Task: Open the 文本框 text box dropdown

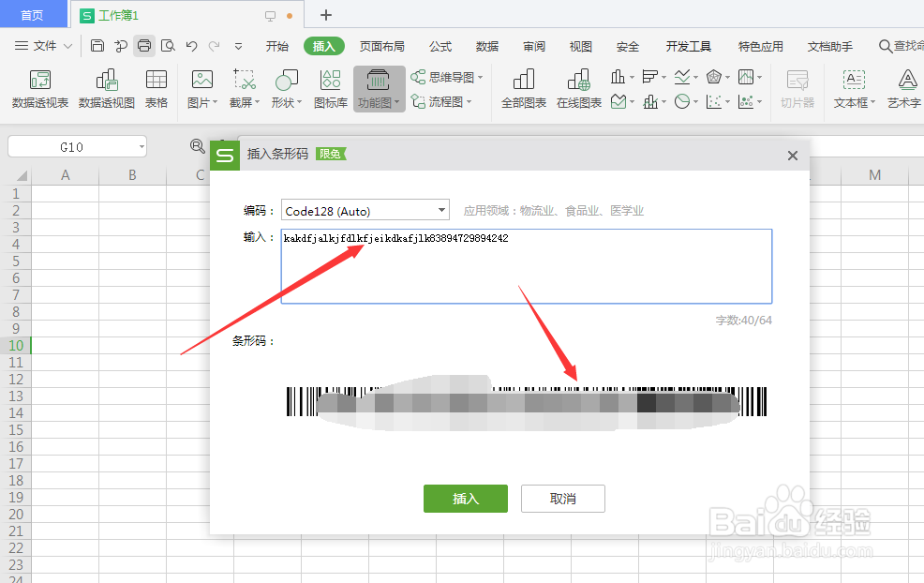Action: 854,88
